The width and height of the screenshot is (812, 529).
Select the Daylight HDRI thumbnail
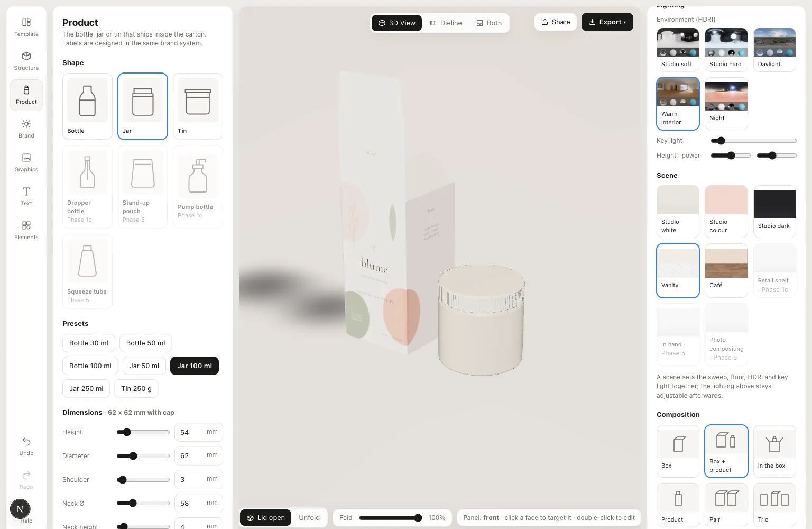coord(774,50)
